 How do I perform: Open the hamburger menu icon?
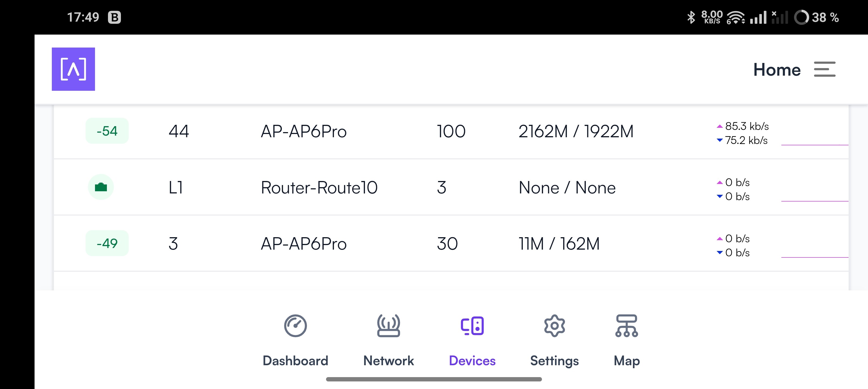[825, 69]
